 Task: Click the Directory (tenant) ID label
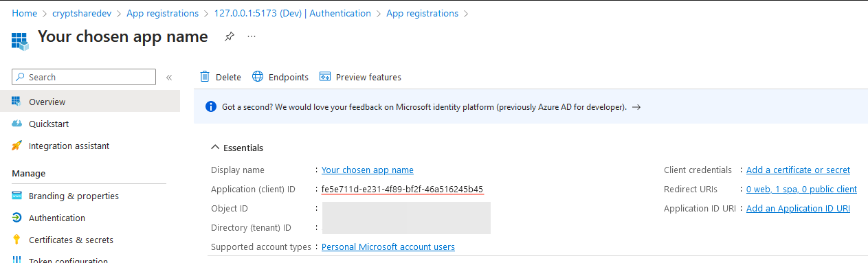tap(252, 227)
